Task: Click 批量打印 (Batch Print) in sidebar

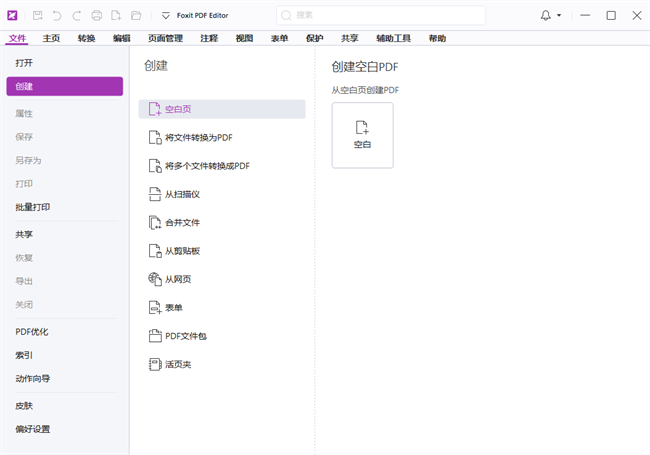Action: click(32, 207)
